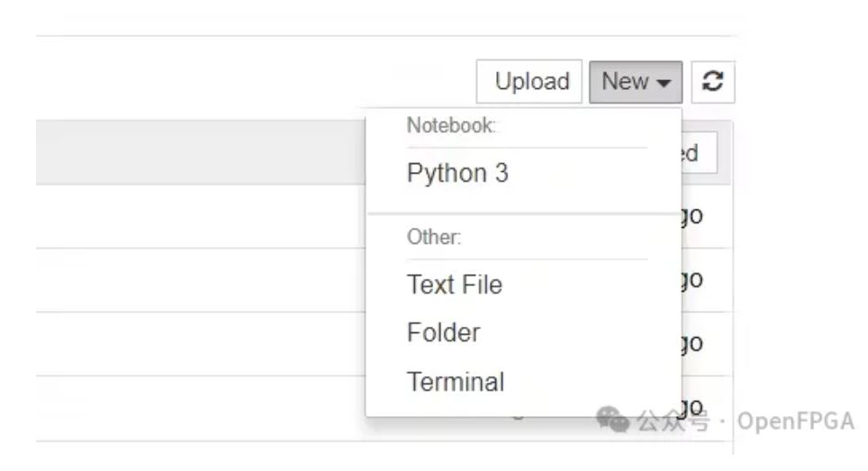The width and height of the screenshot is (868, 471).
Task: Create a new Python 3 notebook
Action: pyautogui.click(x=457, y=173)
